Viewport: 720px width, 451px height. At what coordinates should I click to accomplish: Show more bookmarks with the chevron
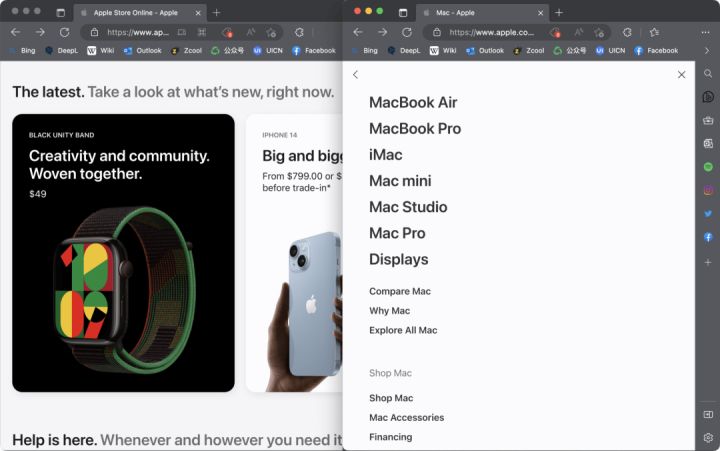click(707, 51)
